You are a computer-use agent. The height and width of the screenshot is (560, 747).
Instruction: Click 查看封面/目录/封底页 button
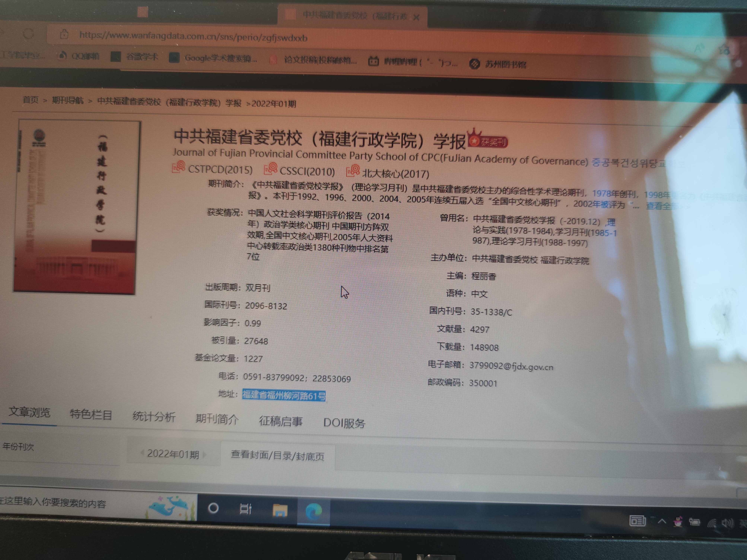pos(277,456)
